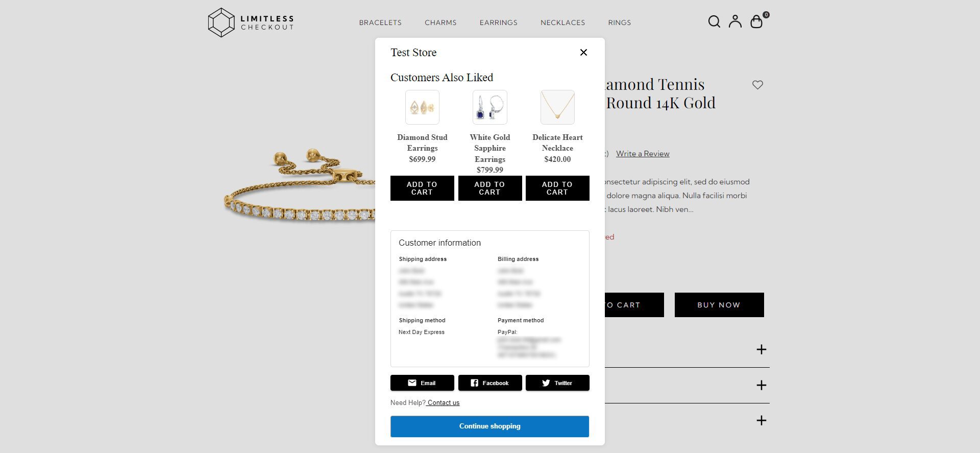The image size is (980, 453).
Task: Expand the bottom plus accordion section
Action: [761, 420]
